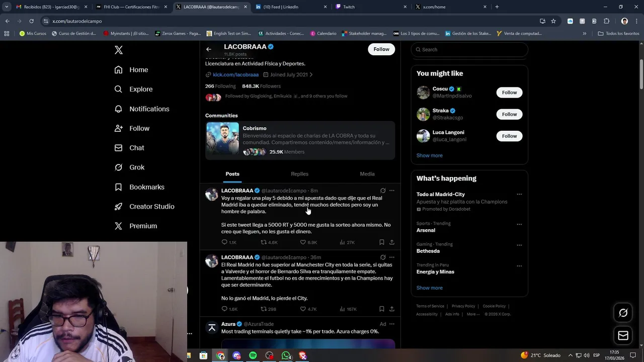
Task: Open Creator Studio in the sidebar
Action: click(144, 206)
